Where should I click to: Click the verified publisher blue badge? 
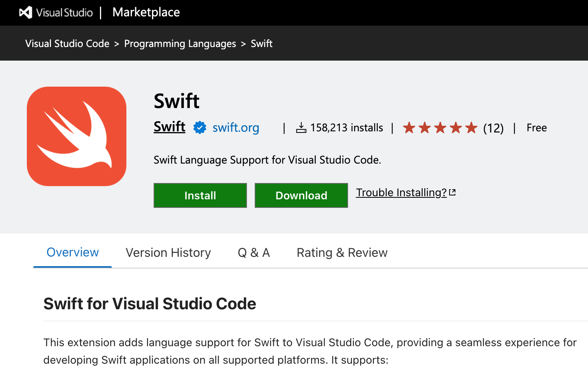click(199, 127)
